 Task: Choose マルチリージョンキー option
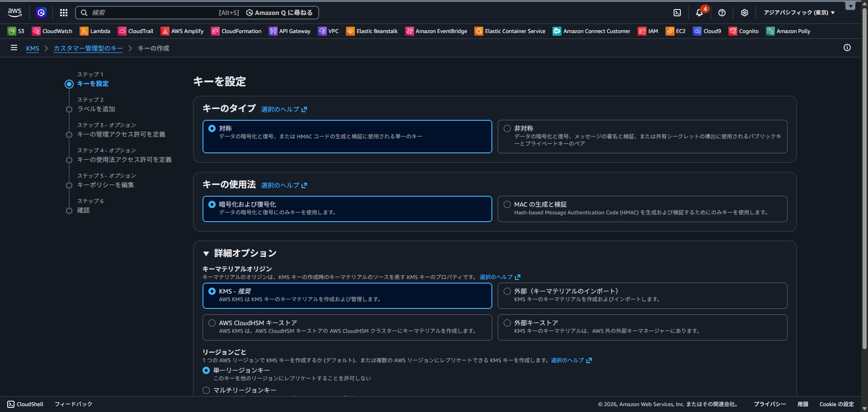206,390
